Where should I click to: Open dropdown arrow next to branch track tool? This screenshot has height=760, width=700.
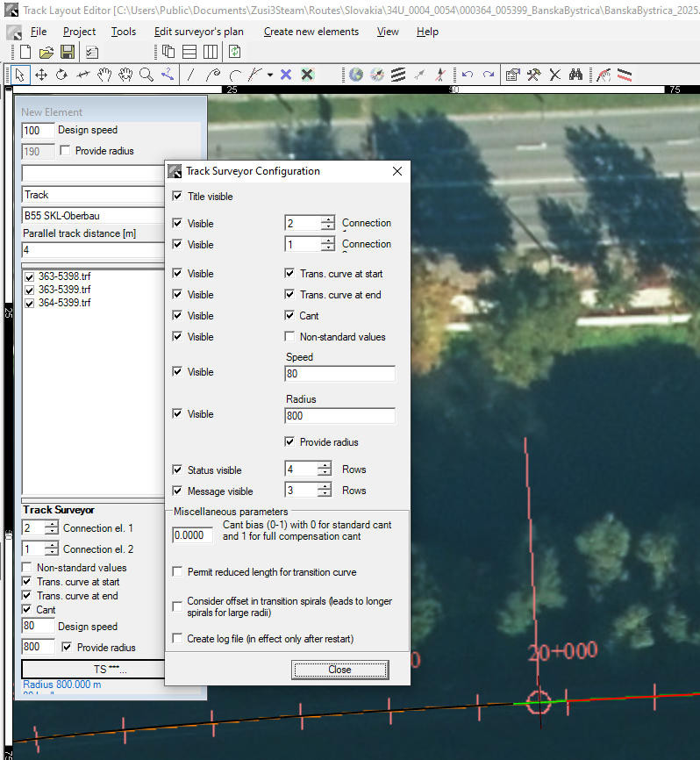(270, 75)
